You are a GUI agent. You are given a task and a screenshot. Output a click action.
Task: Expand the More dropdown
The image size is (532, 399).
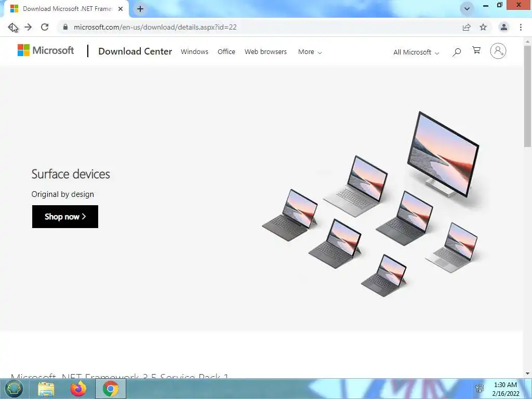310,52
